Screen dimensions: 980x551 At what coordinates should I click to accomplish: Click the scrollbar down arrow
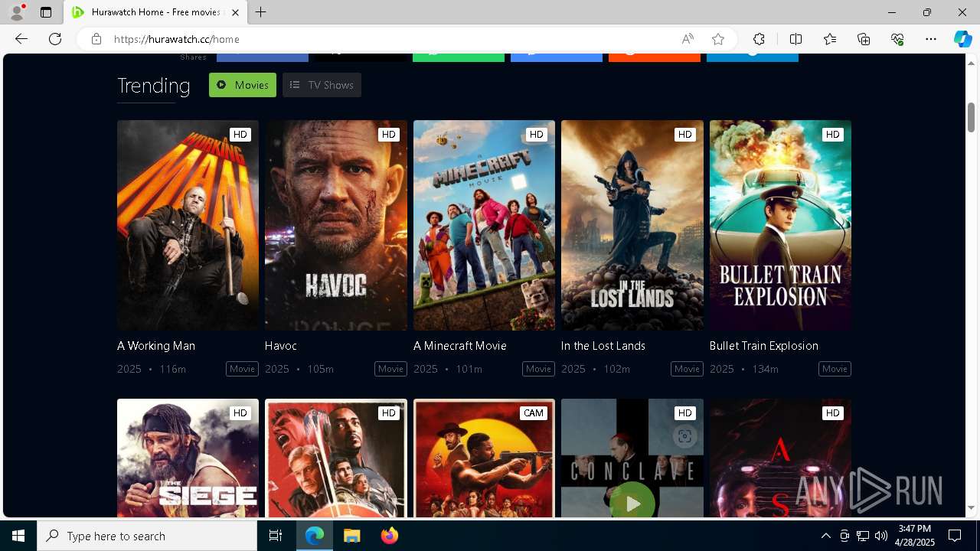pyautogui.click(x=971, y=508)
